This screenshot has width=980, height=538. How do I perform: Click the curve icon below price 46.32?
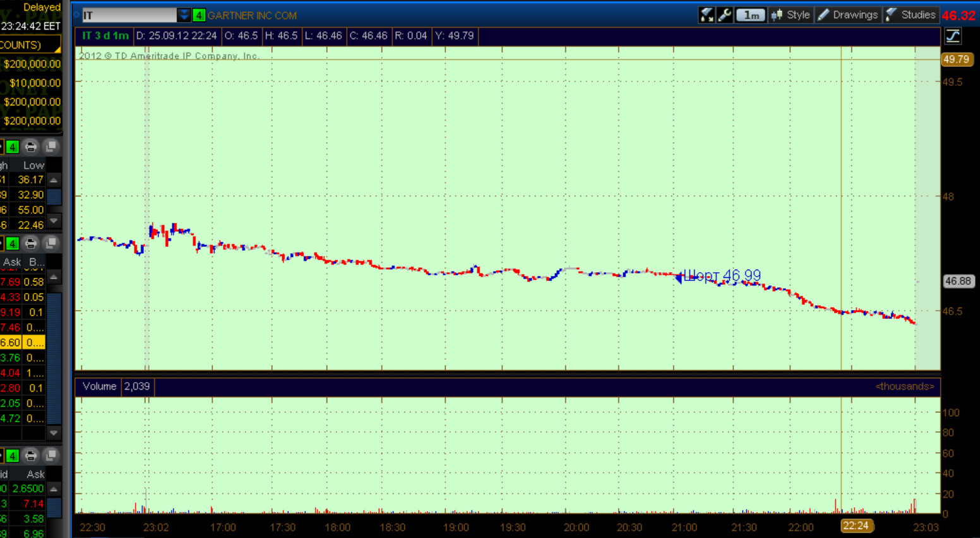point(953,37)
